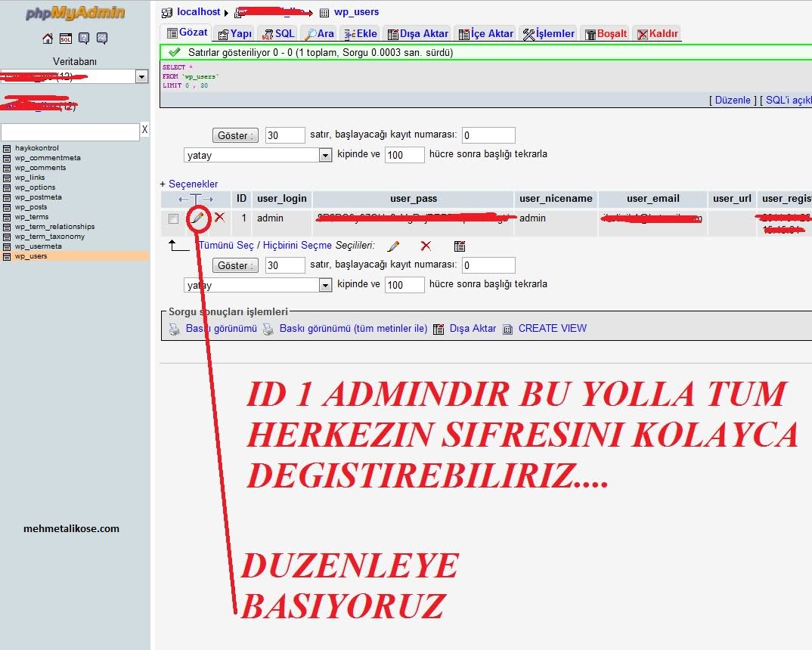Select the wp_term_taxonomy table in sidebar

[50, 237]
